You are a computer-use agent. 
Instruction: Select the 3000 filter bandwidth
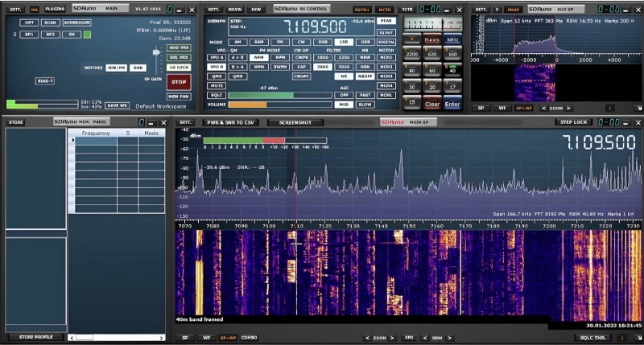click(x=344, y=67)
